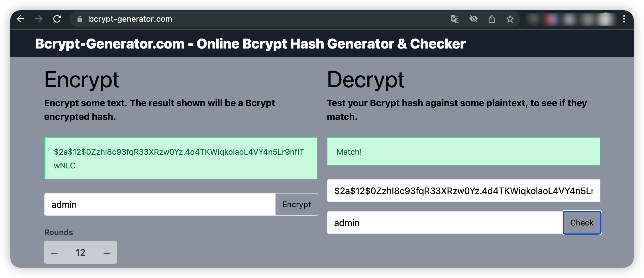Bookmark page with the star icon

tap(510, 19)
